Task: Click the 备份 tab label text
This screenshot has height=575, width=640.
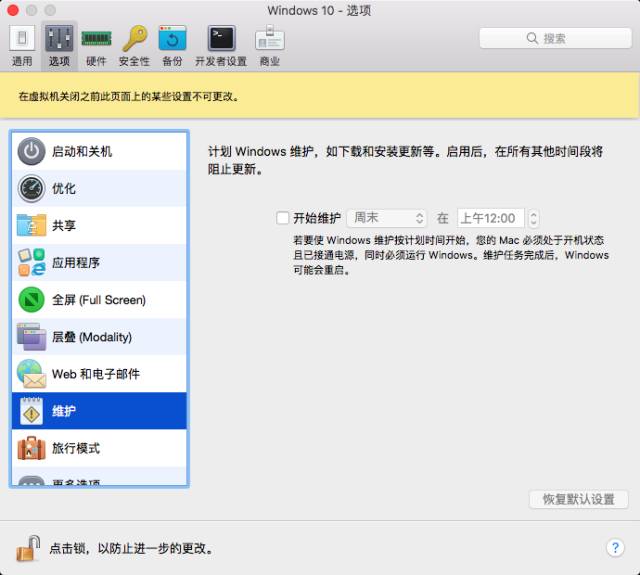Action: click(x=172, y=61)
